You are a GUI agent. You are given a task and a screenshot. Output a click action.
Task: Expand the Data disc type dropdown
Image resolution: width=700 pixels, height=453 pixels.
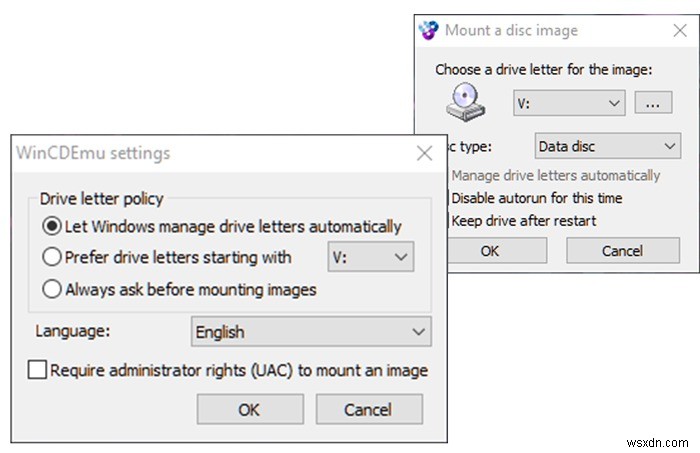pyautogui.click(x=608, y=146)
